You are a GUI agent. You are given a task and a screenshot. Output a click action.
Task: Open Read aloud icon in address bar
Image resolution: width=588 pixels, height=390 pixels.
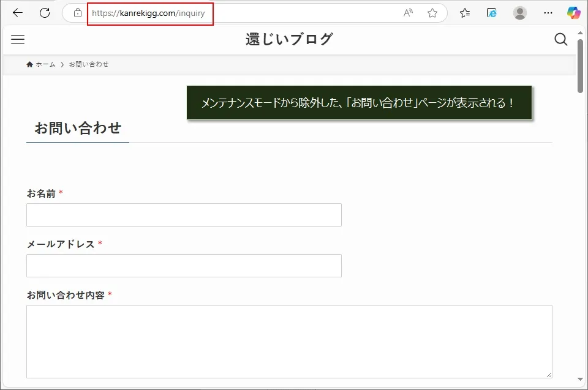(x=408, y=13)
